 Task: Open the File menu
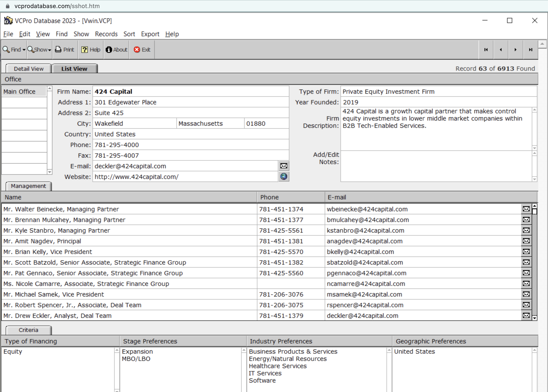8,34
